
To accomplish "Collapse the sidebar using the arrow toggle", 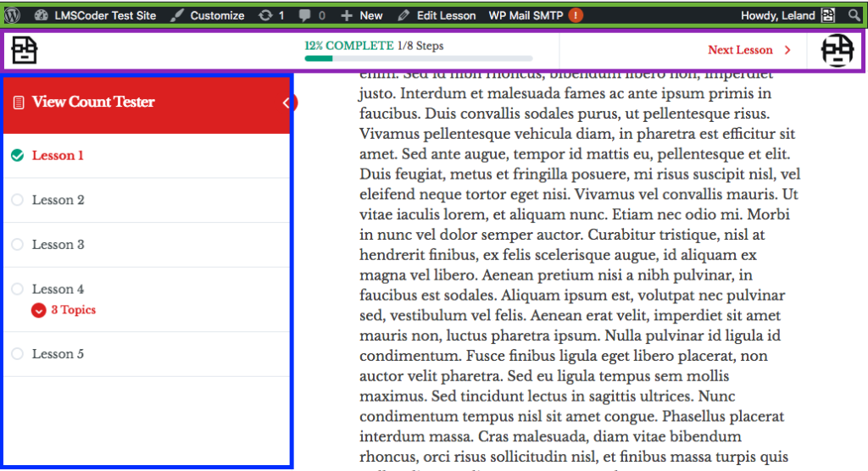I will pyautogui.click(x=287, y=103).
